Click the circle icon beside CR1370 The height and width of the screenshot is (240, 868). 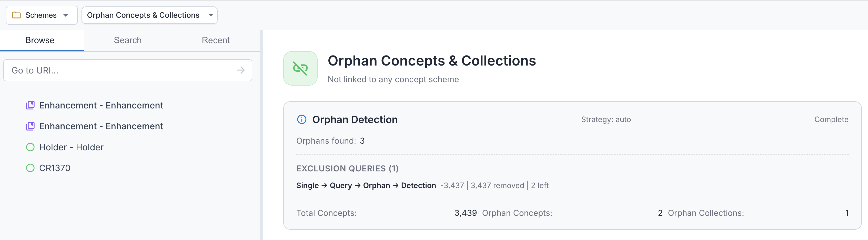pyautogui.click(x=30, y=168)
